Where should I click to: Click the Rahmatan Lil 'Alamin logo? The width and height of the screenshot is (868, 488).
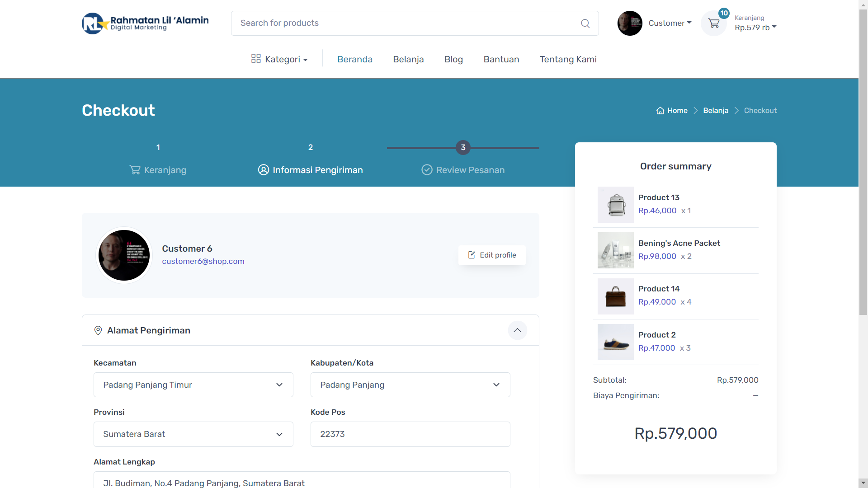tap(145, 23)
